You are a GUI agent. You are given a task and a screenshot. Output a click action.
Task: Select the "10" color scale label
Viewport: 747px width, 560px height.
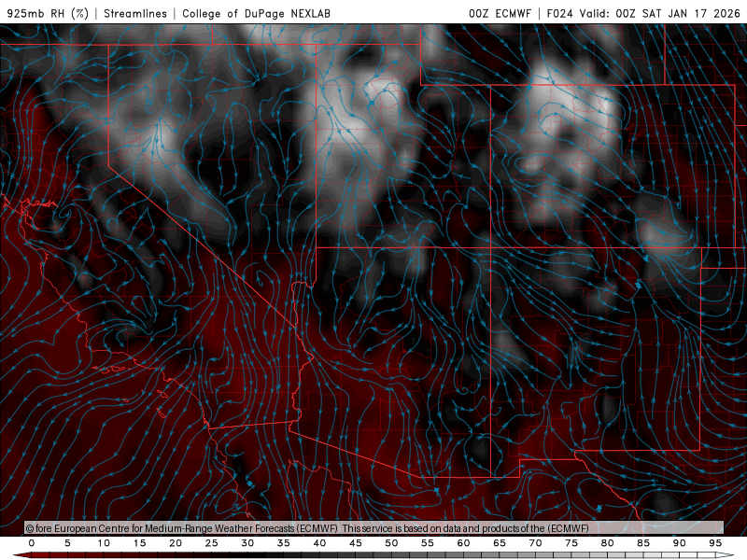(104, 543)
